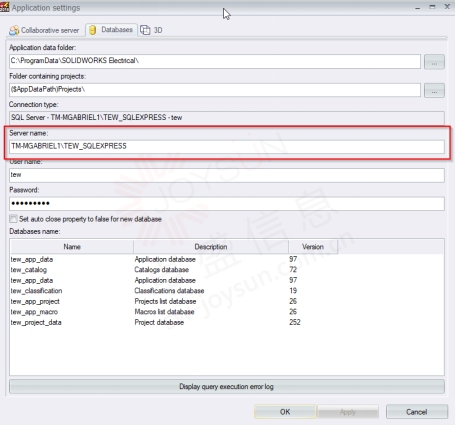456x426 pixels.
Task: Maximize the Application settings window
Action: [x=432, y=7]
